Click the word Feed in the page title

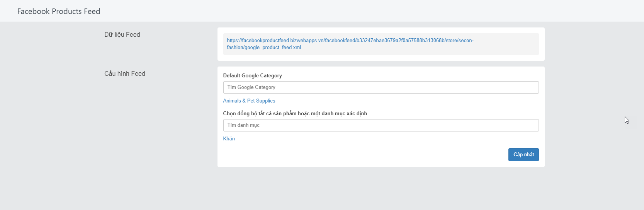click(x=92, y=11)
